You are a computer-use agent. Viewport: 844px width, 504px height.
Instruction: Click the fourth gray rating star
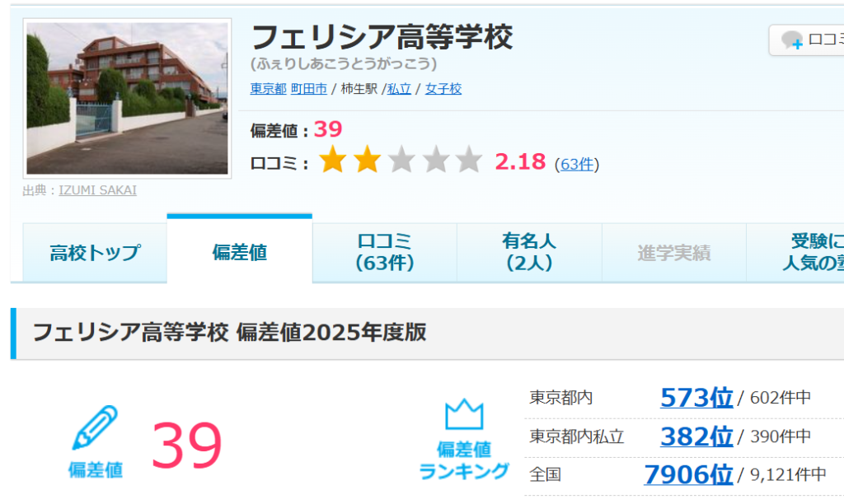[x=436, y=160]
